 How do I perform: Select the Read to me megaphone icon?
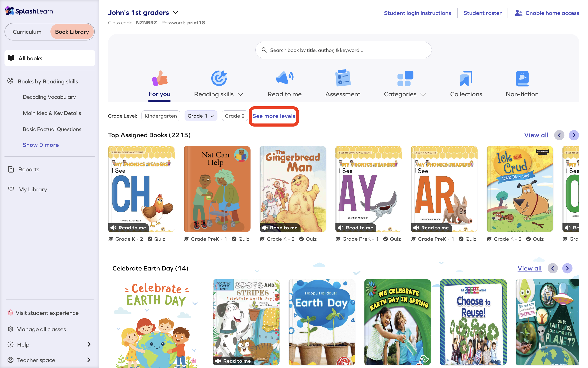tap(285, 78)
